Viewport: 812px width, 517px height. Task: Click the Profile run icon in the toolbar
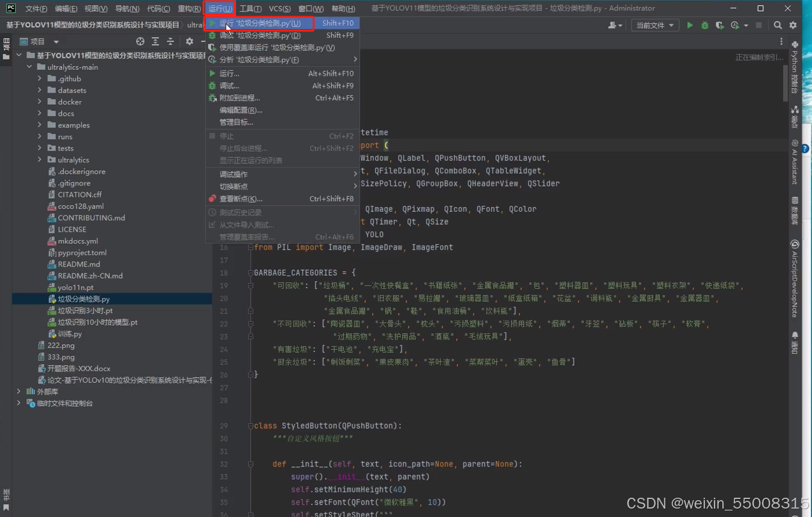point(734,25)
